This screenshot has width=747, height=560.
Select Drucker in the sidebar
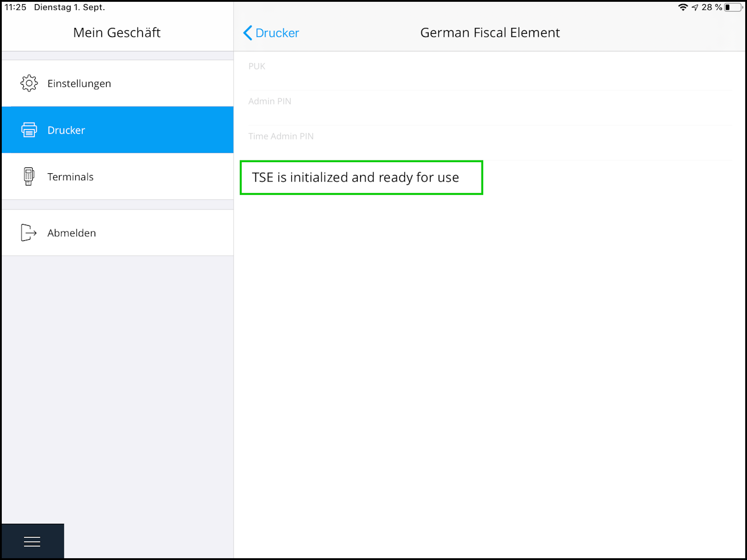pos(117,130)
